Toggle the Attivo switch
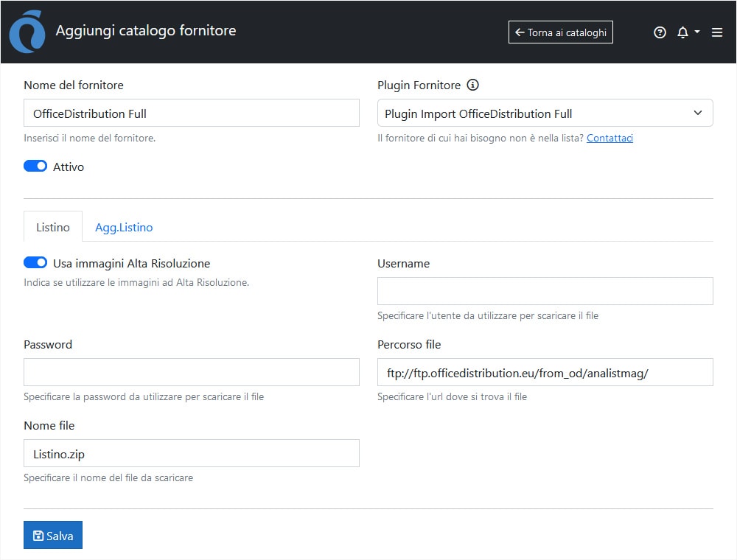The image size is (737, 560). [35, 167]
